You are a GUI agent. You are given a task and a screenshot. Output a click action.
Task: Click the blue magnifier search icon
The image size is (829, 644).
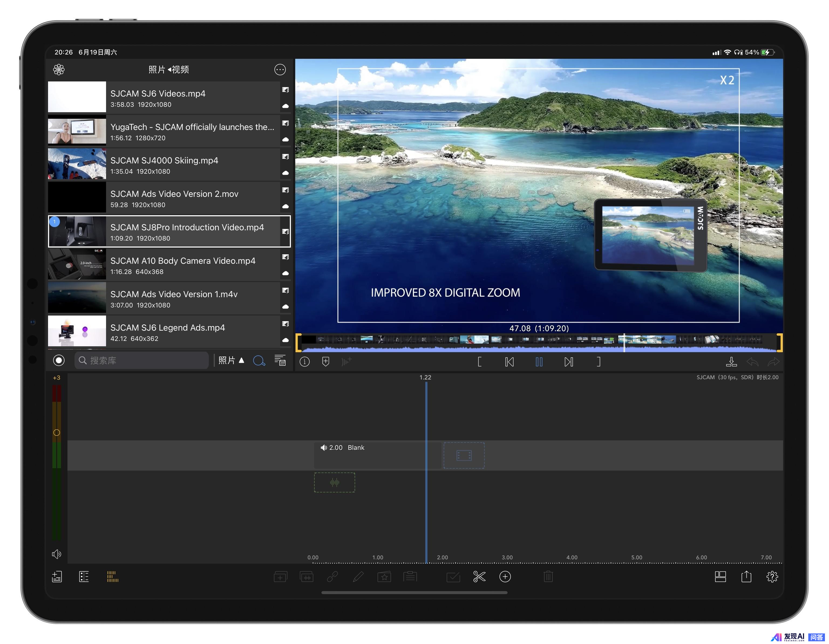click(x=259, y=360)
